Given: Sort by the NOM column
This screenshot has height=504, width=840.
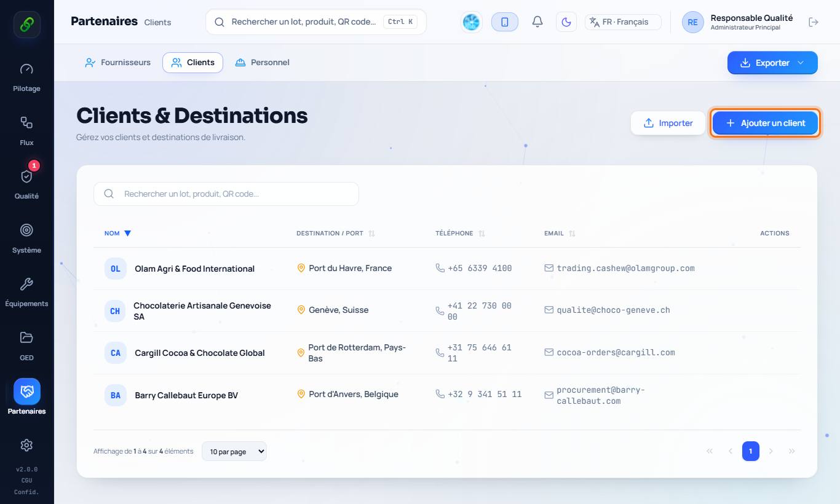Looking at the screenshot, I should click(x=117, y=234).
